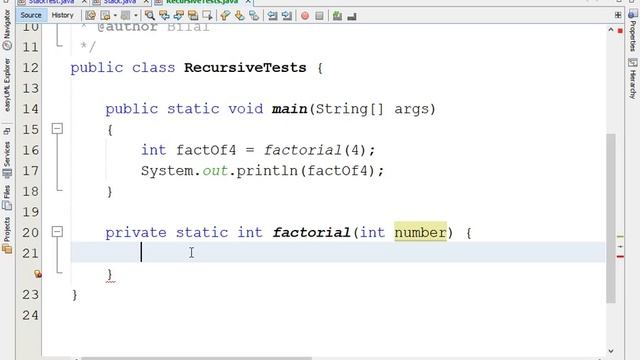Click the Comment code icon

pyautogui.click(x=337, y=16)
